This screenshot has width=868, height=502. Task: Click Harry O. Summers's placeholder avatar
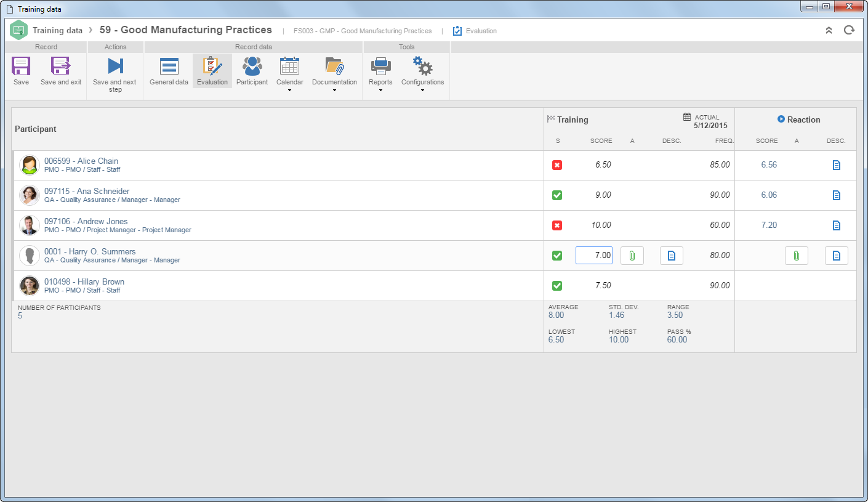pyautogui.click(x=30, y=256)
